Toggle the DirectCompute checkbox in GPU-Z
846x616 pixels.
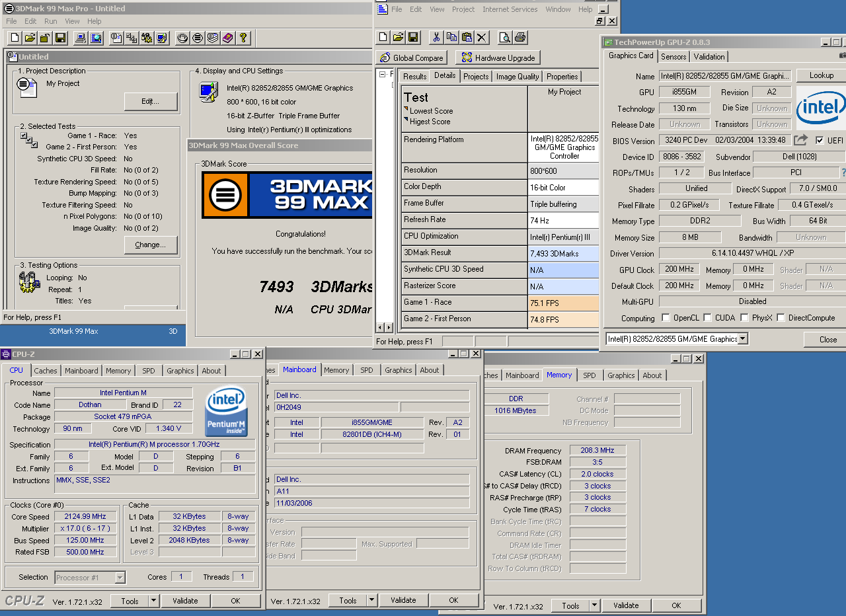click(x=781, y=318)
